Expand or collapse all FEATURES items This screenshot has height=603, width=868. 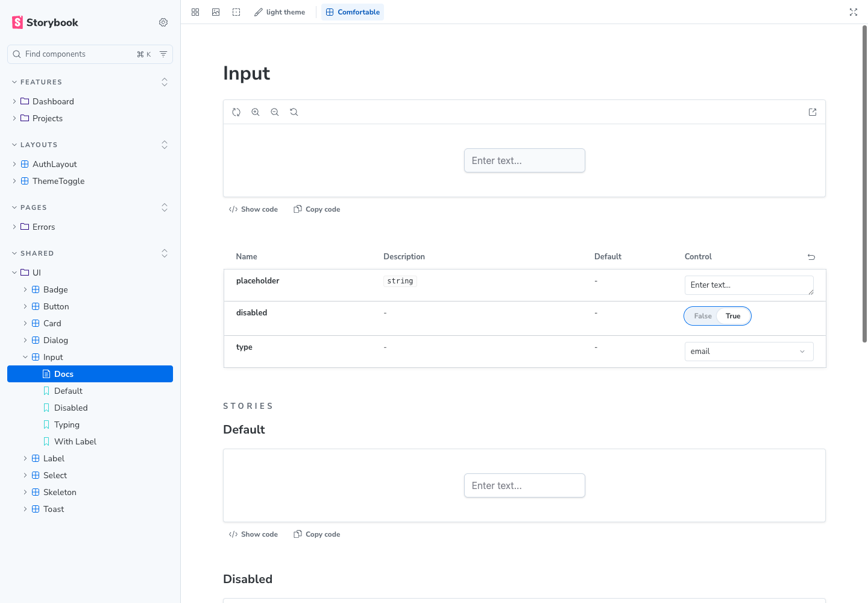[165, 82]
